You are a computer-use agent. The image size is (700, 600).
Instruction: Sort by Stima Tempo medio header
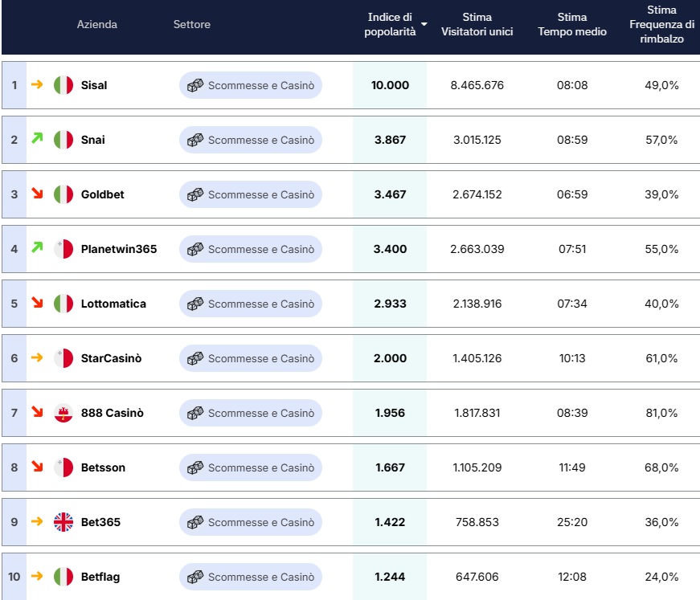(x=572, y=24)
